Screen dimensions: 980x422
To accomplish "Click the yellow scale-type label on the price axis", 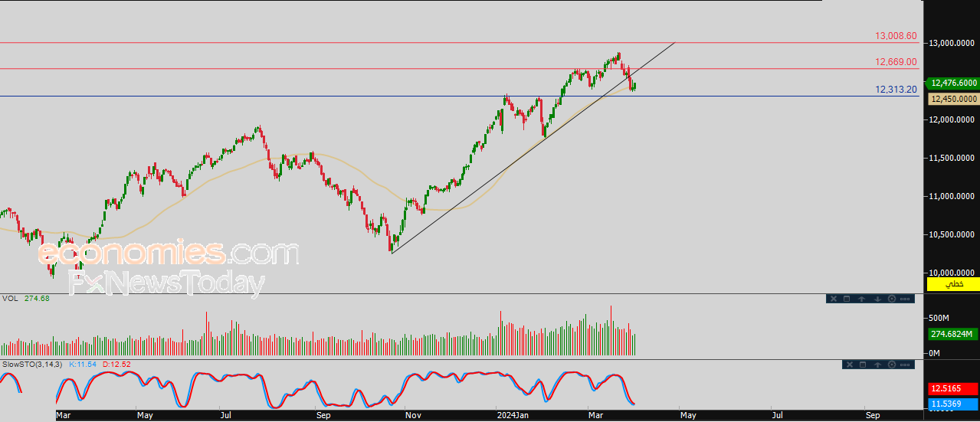I will 953,284.
